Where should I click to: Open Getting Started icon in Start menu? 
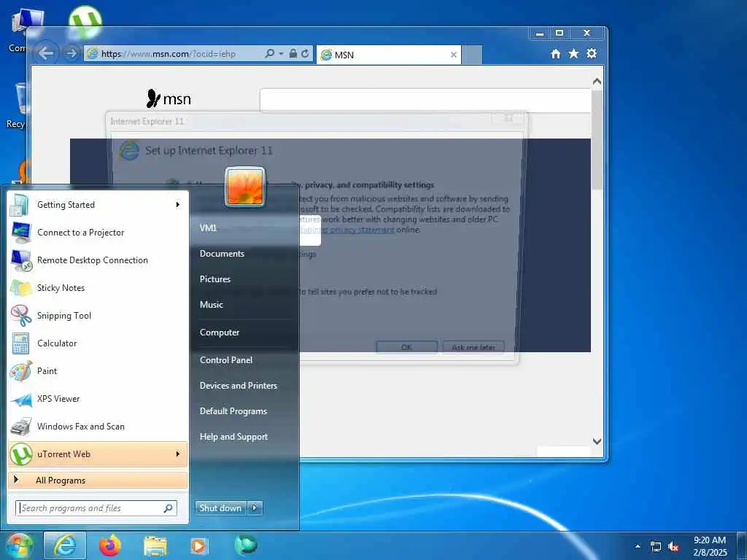click(20, 205)
